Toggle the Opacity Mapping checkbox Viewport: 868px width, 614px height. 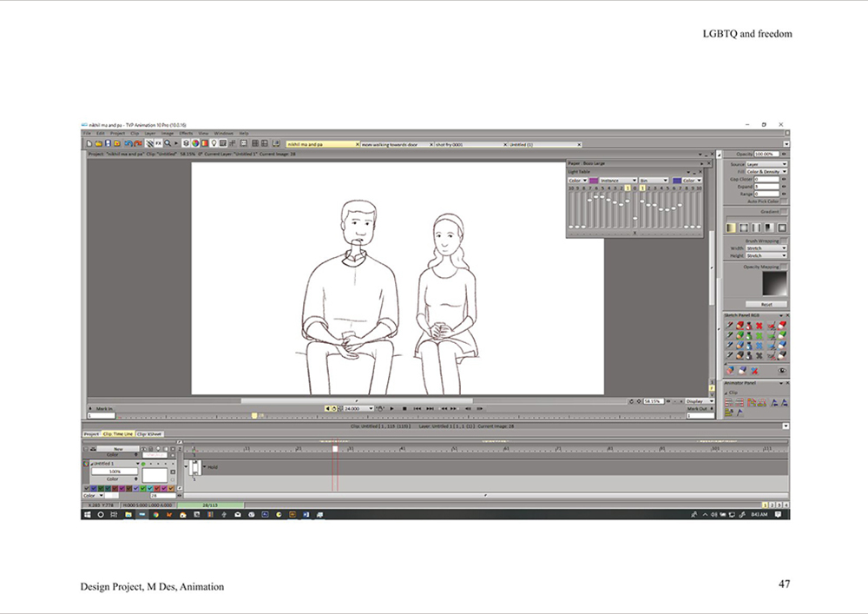tap(784, 267)
